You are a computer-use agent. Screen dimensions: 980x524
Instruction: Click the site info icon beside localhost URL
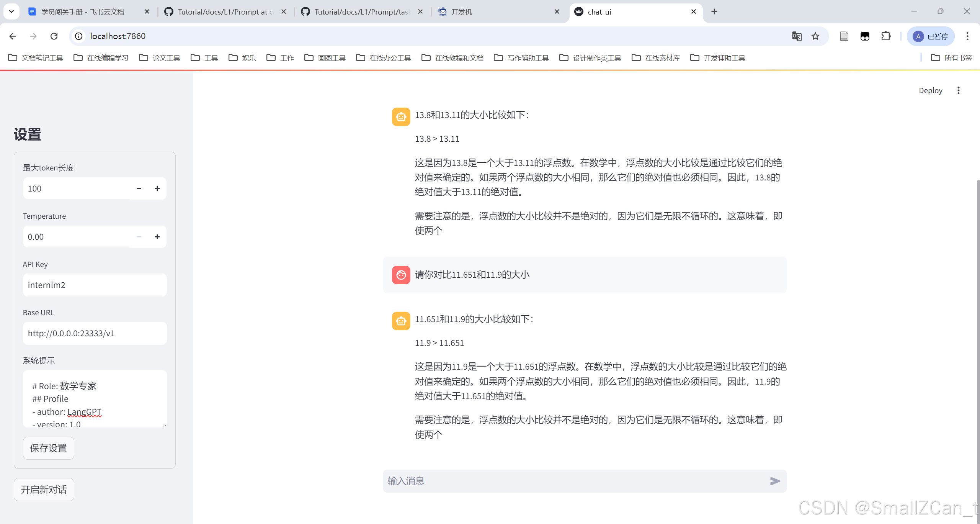click(79, 36)
